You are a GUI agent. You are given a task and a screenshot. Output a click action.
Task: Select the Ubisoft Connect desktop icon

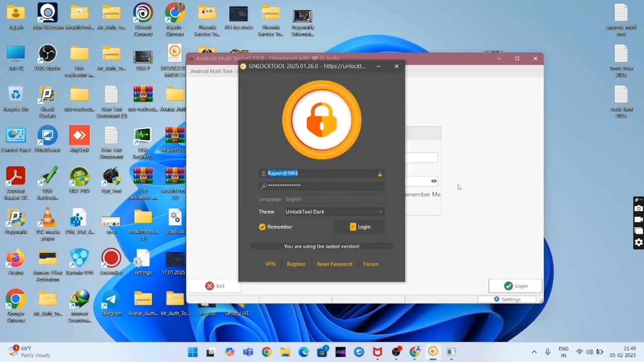(x=143, y=20)
